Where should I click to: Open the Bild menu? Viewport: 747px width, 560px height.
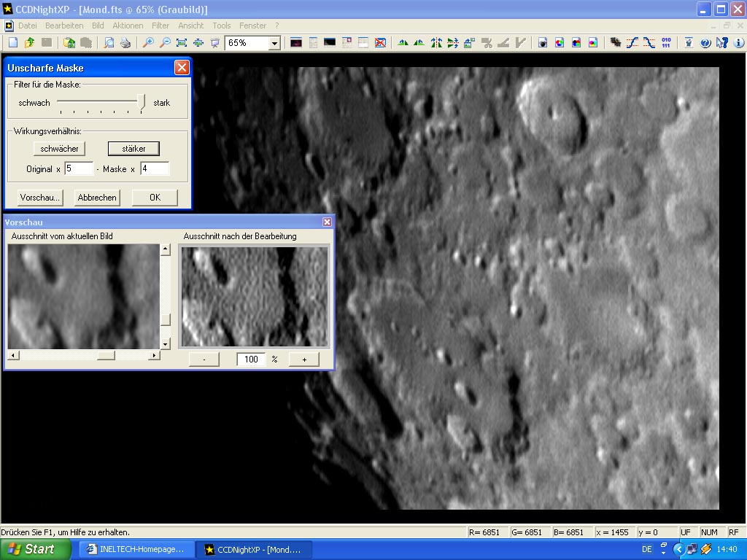[98, 26]
